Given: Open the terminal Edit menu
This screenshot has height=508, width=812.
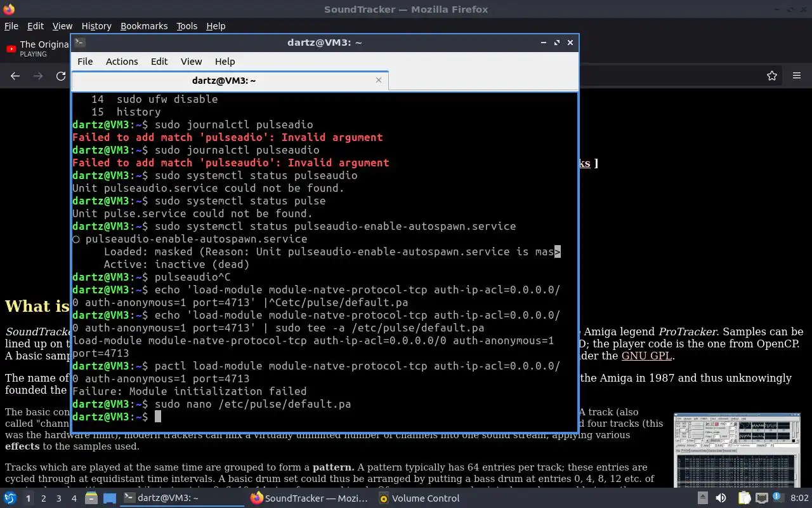Looking at the screenshot, I should [159, 62].
